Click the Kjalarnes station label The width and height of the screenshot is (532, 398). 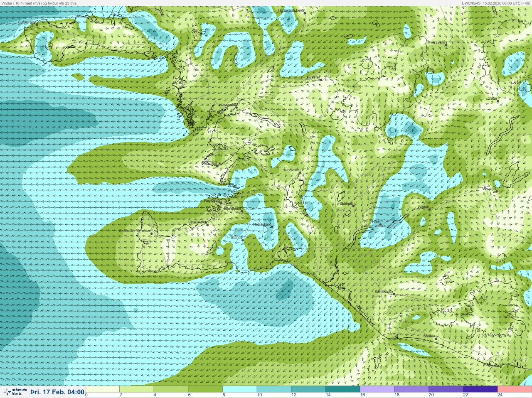pos(227,183)
